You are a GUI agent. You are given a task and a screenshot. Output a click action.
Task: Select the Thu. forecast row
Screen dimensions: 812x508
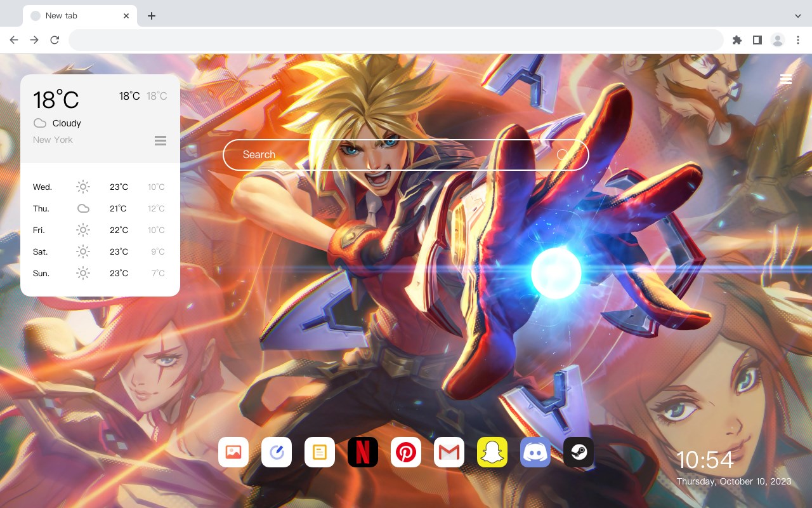coord(100,208)
